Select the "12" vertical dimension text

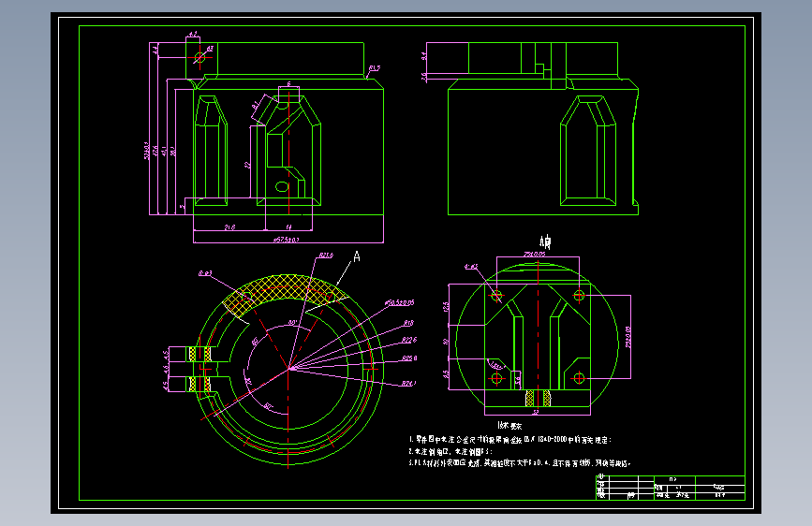248,165
